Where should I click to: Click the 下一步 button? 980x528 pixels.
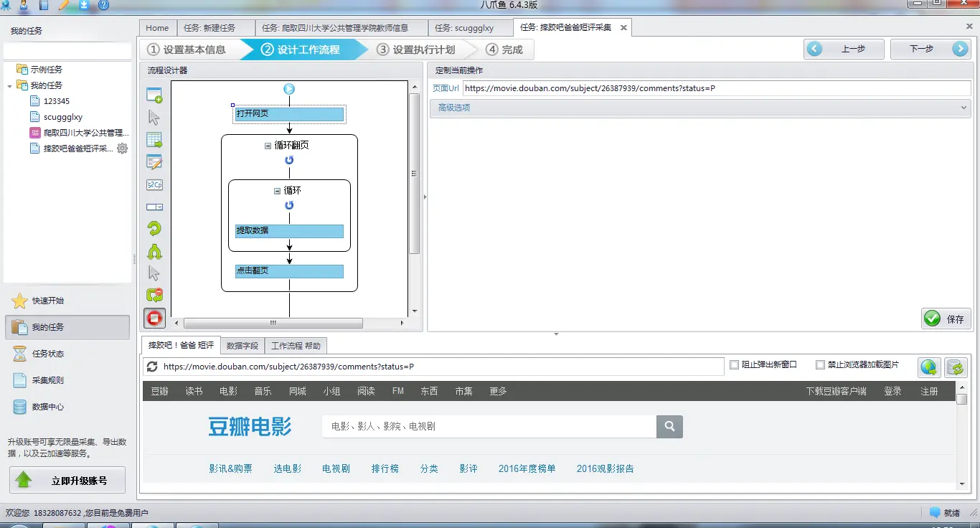930,49
